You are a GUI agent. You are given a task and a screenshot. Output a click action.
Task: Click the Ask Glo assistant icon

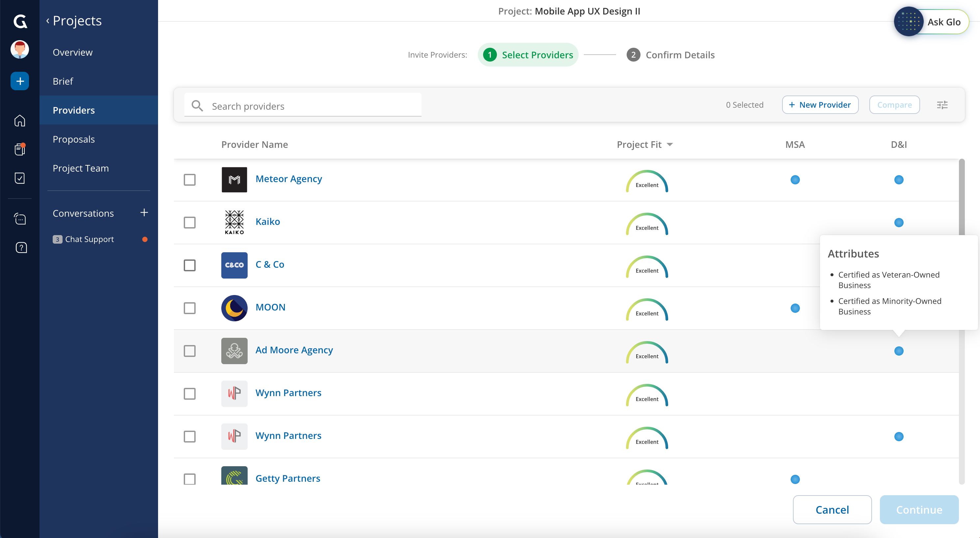pos(909,22)
